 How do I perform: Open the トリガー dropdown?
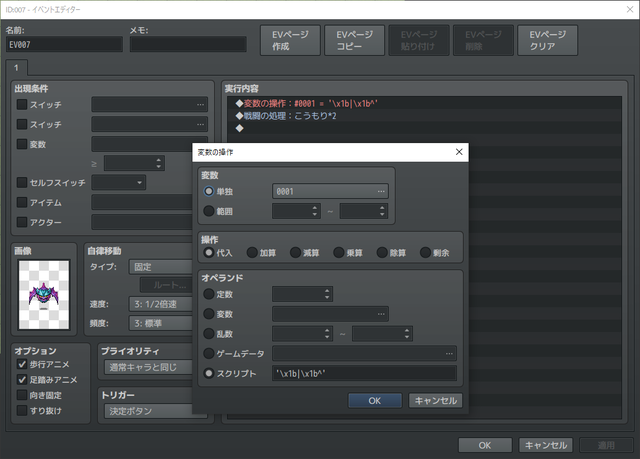click(x=148, y=411)
